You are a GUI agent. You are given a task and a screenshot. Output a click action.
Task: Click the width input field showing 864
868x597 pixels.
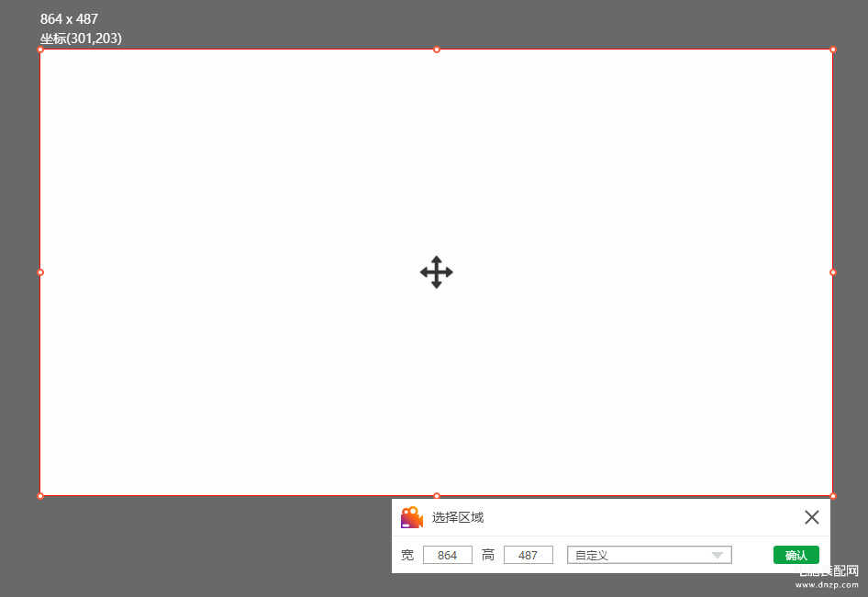(x=448, y=555)
